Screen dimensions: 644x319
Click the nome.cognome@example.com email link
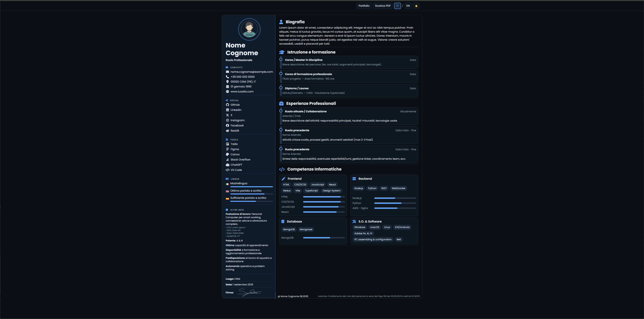point(252,72)
